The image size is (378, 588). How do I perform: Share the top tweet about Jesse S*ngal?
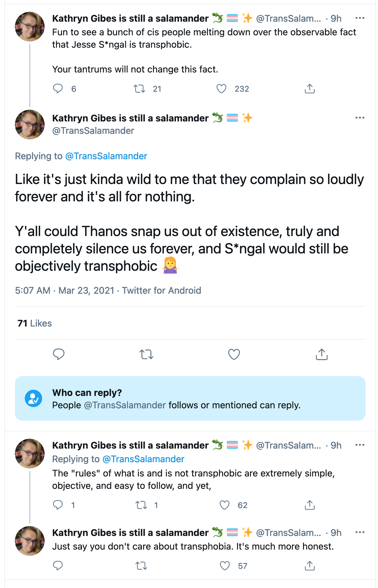[x=310, y=89]
